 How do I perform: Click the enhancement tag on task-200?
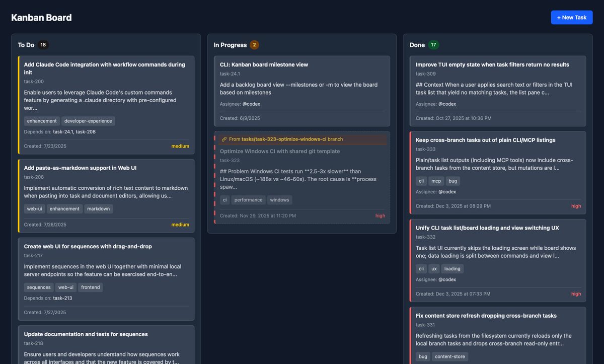(x=42, y=121)
